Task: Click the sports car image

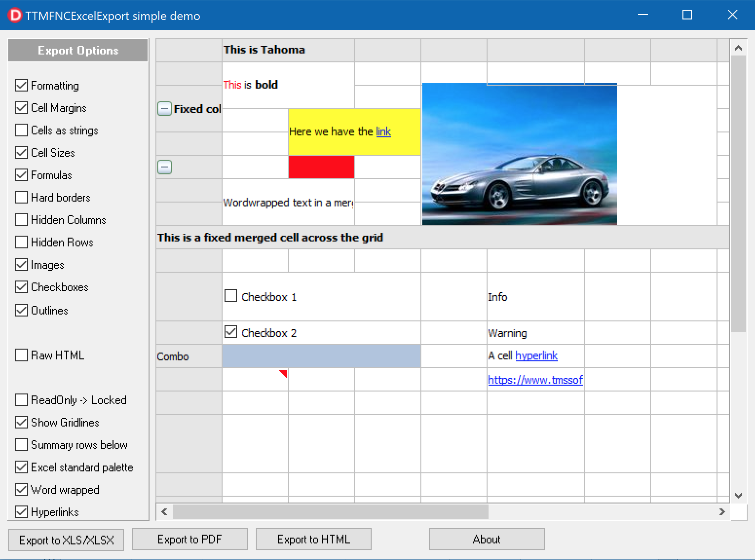Action: [519, 154]
